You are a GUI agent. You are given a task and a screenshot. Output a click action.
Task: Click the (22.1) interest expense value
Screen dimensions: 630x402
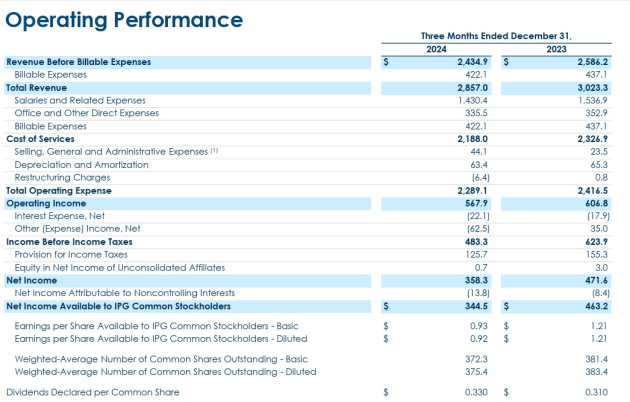pyautogui.click(x=479, y=216)
